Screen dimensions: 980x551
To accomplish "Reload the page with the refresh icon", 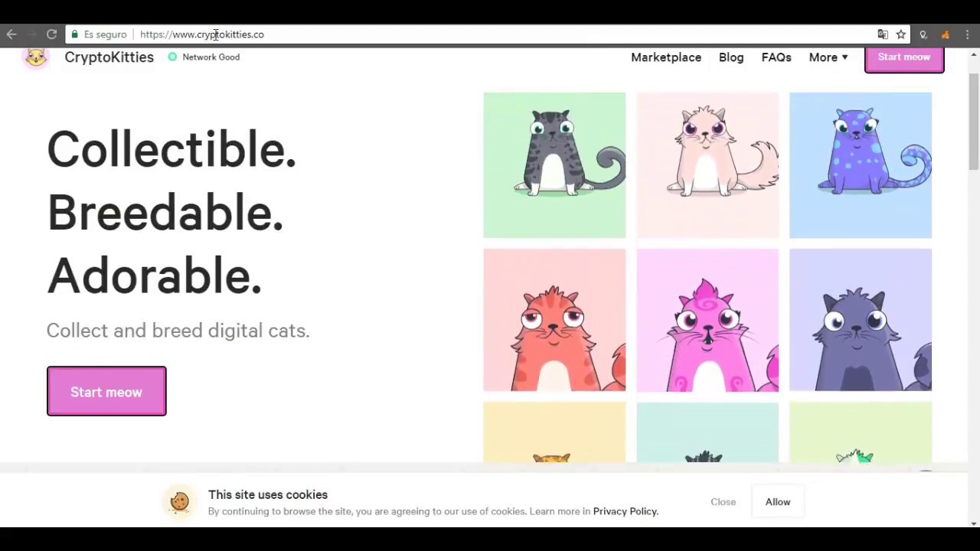I will click(51, 34).
